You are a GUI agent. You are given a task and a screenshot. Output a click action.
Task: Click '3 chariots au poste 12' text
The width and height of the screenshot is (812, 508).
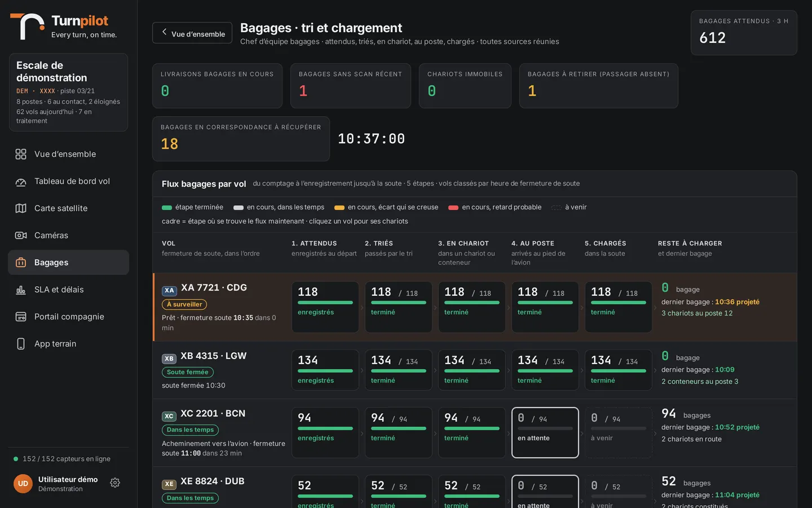click(697, 313)
